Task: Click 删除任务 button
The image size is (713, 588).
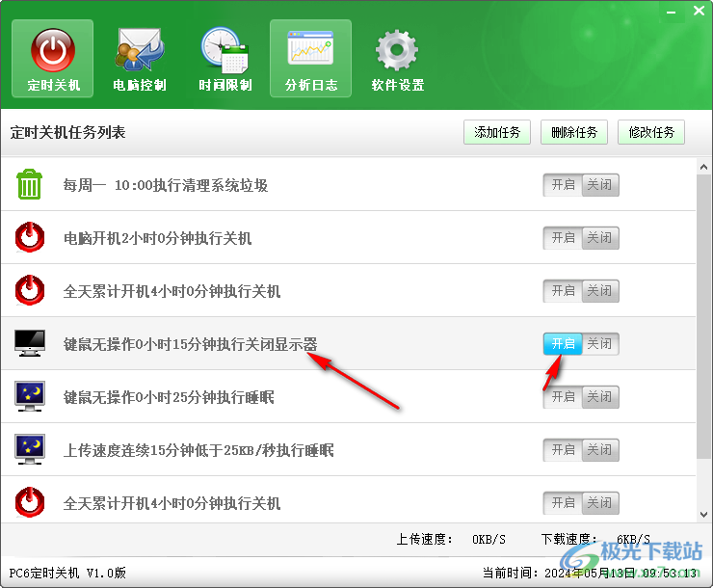Action: pos(574,132)
